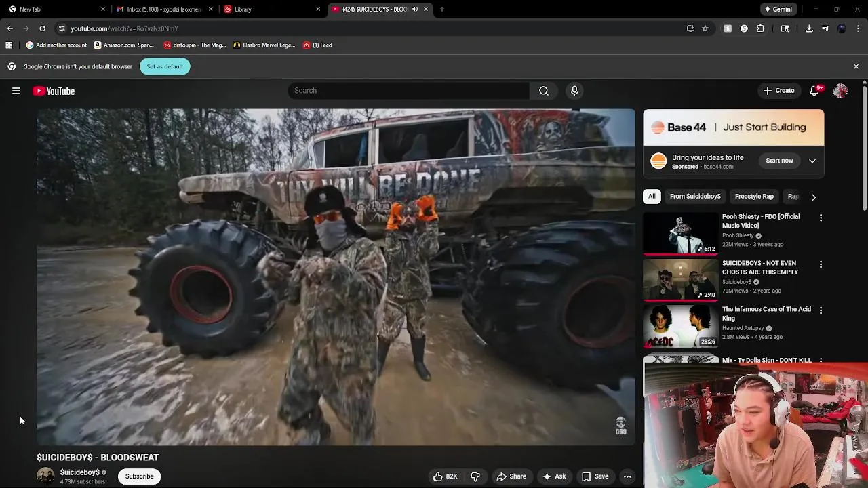
Task: Open $uicideboy$ channel name link
Action: 80,472
